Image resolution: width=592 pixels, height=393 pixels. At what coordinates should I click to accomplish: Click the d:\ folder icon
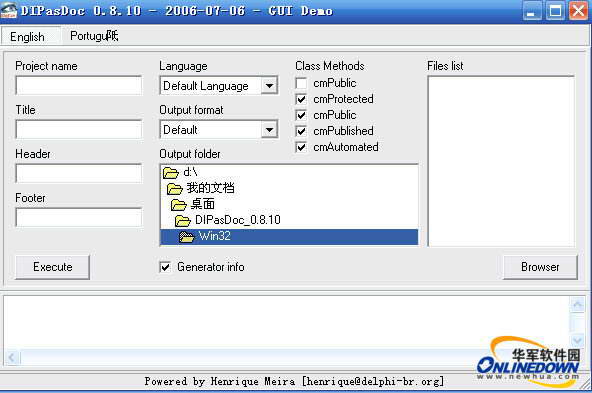pyautogui.click(x=171, y=173)
